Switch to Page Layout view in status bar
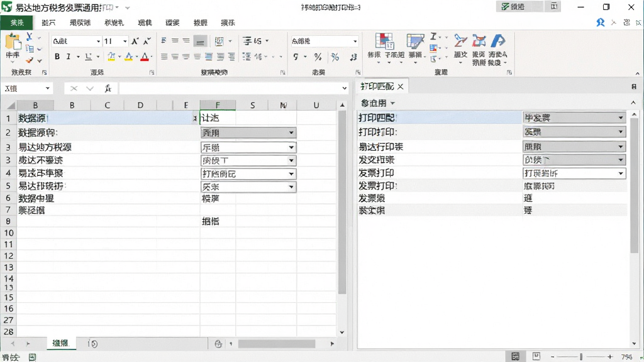Viewport: 644px width, 362px height. pos(536,356)
